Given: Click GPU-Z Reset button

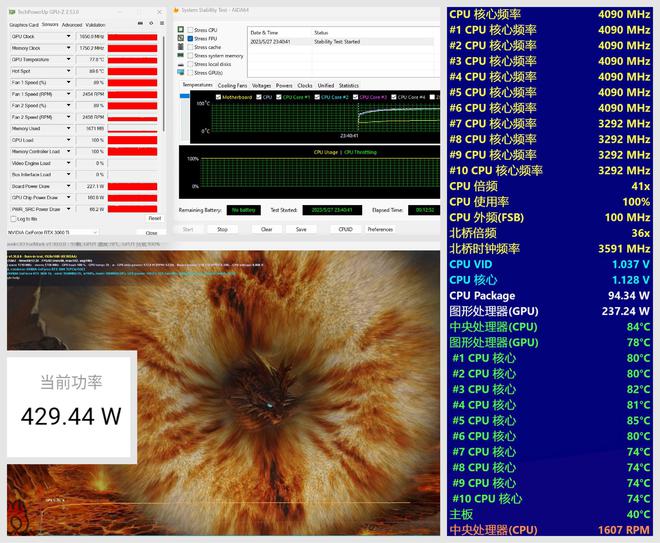Looking at the screenshot, I should click(154, 218).
